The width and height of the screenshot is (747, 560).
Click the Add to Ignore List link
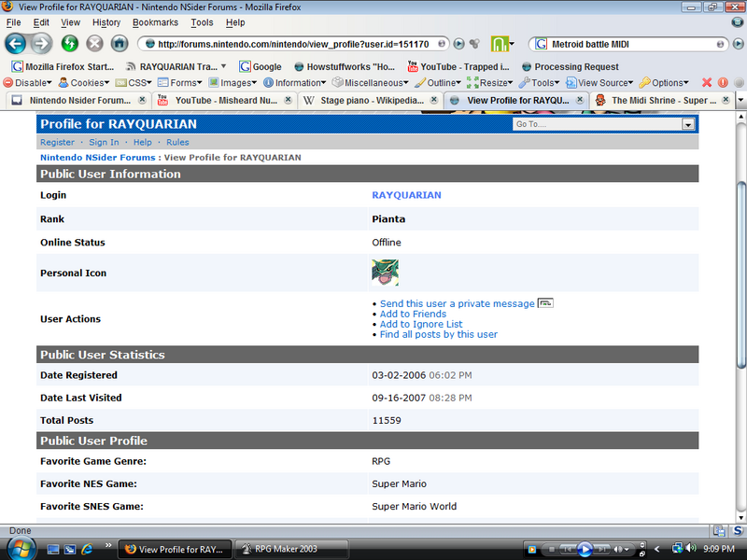click(421, 324)
